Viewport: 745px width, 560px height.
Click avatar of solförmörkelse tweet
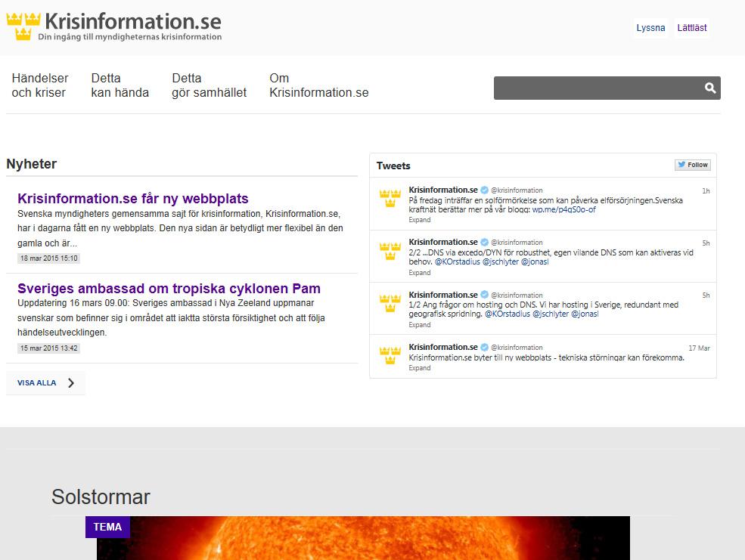pos(390,198)
